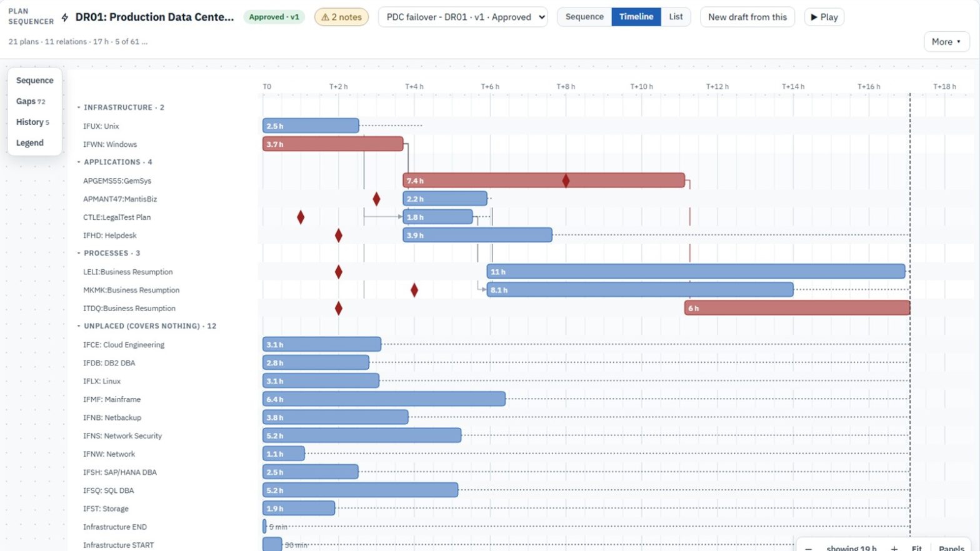This screenshot has height=551, width=980.
Task: Zoom out with the minus button
Action: 808,549
